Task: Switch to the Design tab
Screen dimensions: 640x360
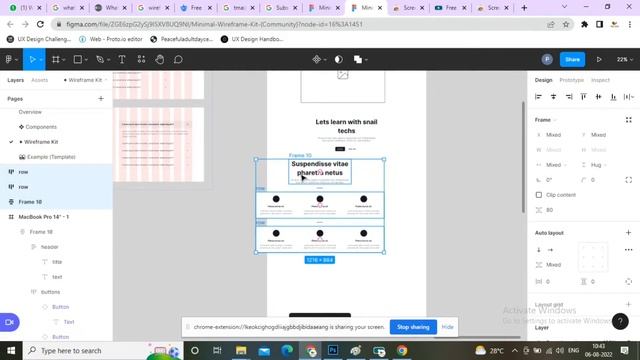Action: coord(543,80)
